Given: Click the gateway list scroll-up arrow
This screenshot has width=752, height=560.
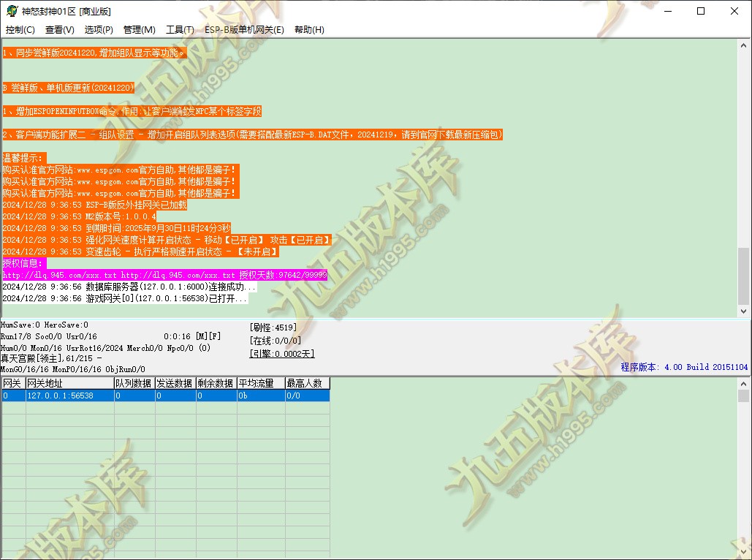Looking at the screenshot, I should [743, 384].
